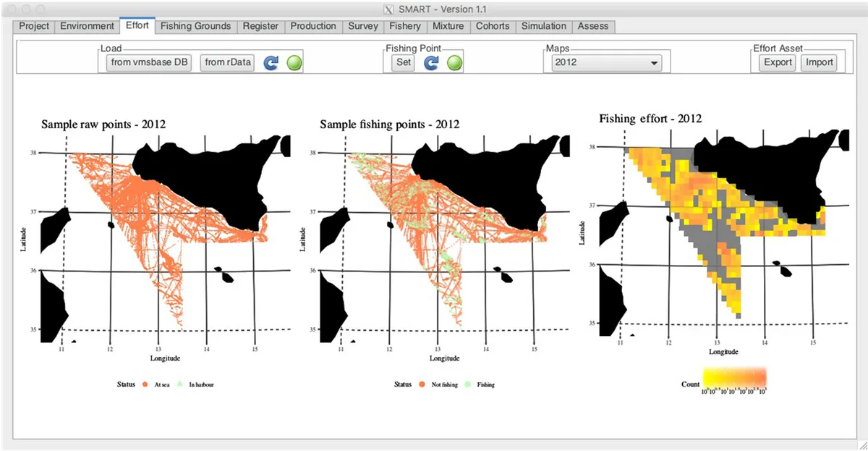Click the Set fishing point button
Screen dimensions: 868x451
(x=404, y=63)
